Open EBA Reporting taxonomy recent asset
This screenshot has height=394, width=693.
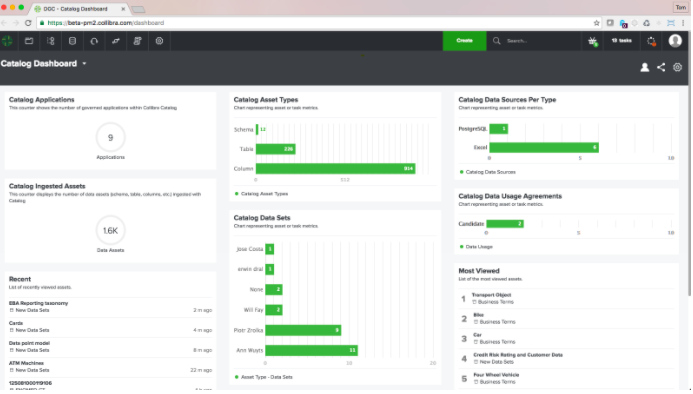[x=38, y=303]
